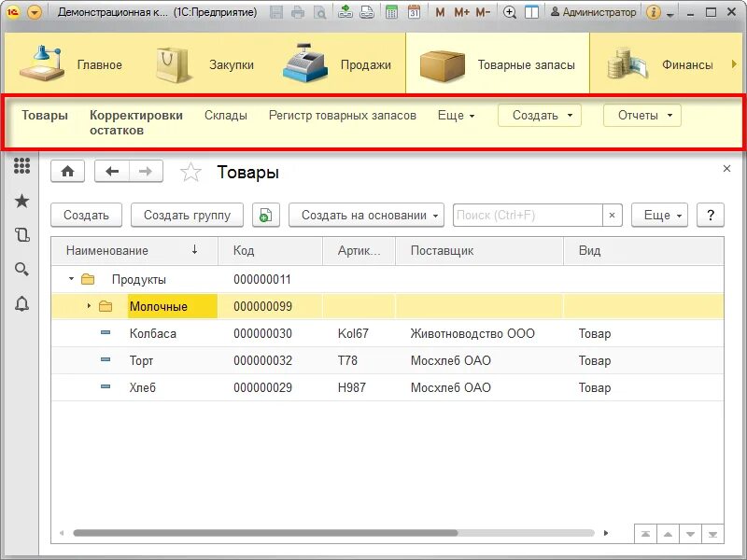Screen dimensions: 747x560
Task: Select the Хлеб row
Action: [x=388, y=387]
